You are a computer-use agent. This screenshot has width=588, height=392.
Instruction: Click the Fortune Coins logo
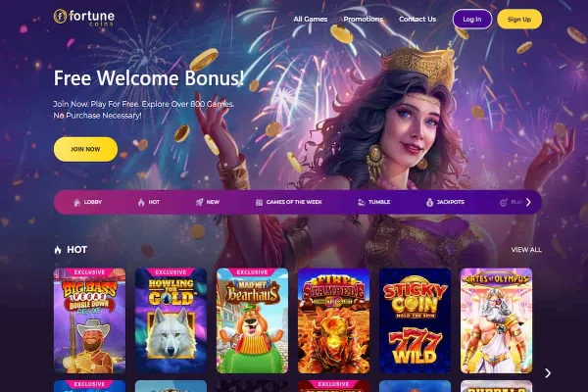[x=84, y=18]
